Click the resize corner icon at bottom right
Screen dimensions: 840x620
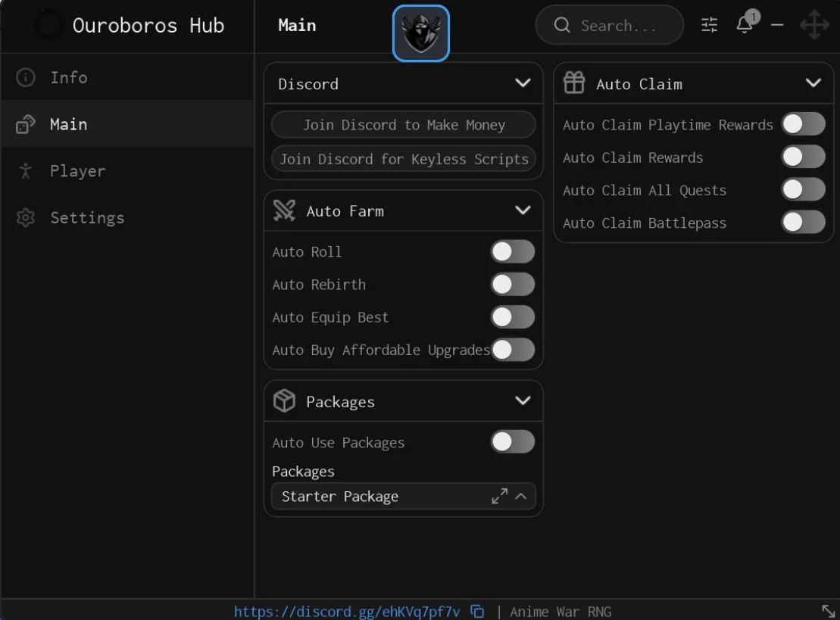tap(828, 610)
